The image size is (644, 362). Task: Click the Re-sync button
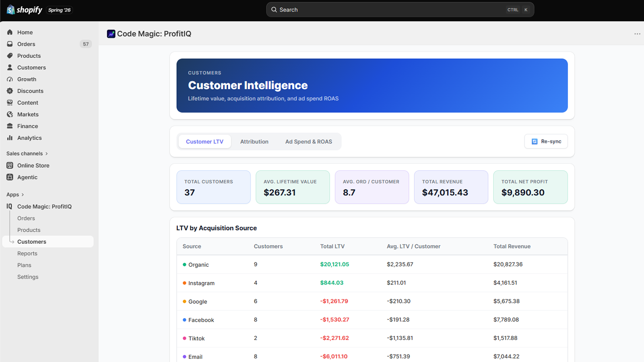(546, 142)
